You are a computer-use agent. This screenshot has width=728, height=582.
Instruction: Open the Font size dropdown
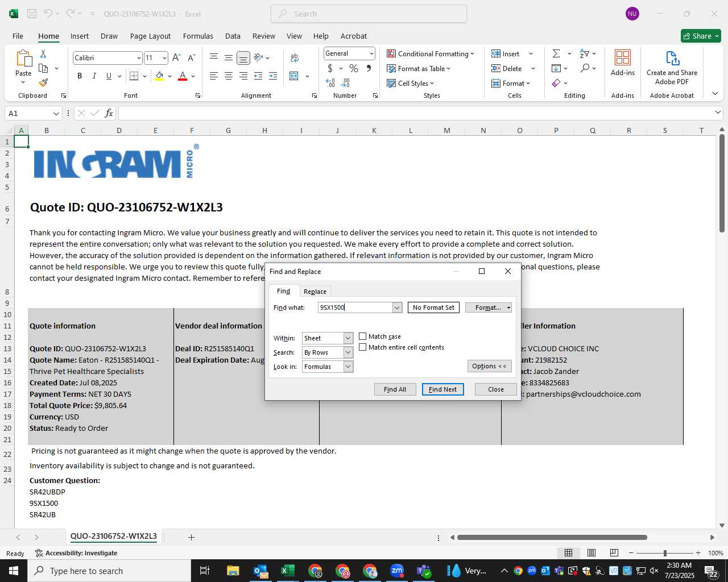[x=164, y=58]
